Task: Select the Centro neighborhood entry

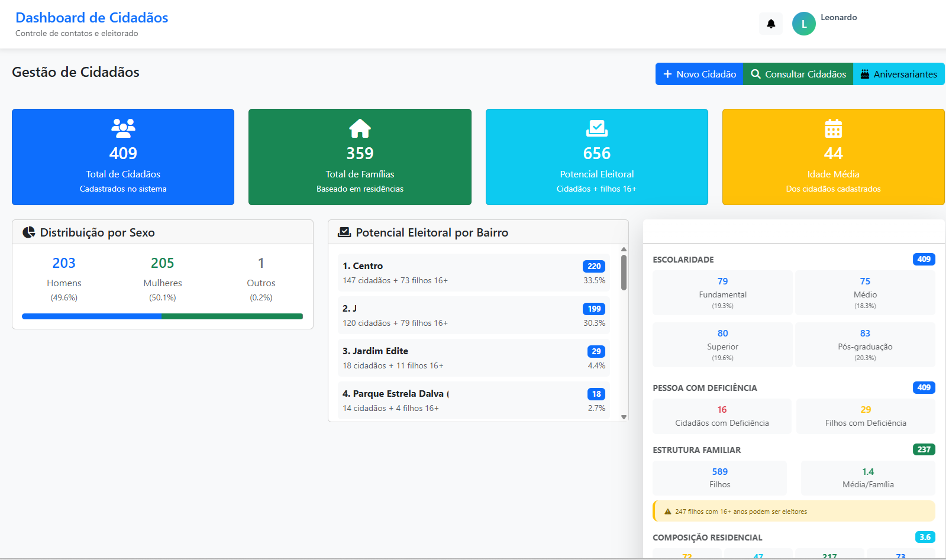Action: [x=473, y=273]
